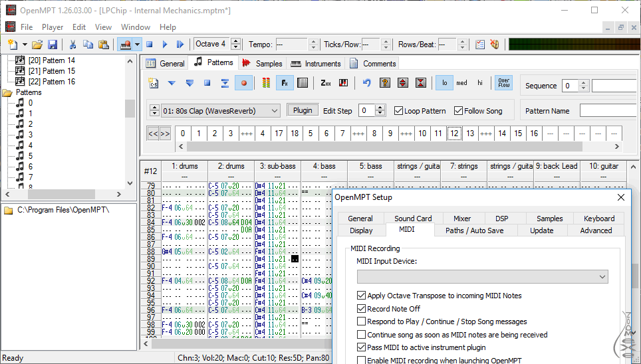Click the Ticks/Row spinner arrows
This screenshot has width=641, height=364.
(x=386, y=44)
